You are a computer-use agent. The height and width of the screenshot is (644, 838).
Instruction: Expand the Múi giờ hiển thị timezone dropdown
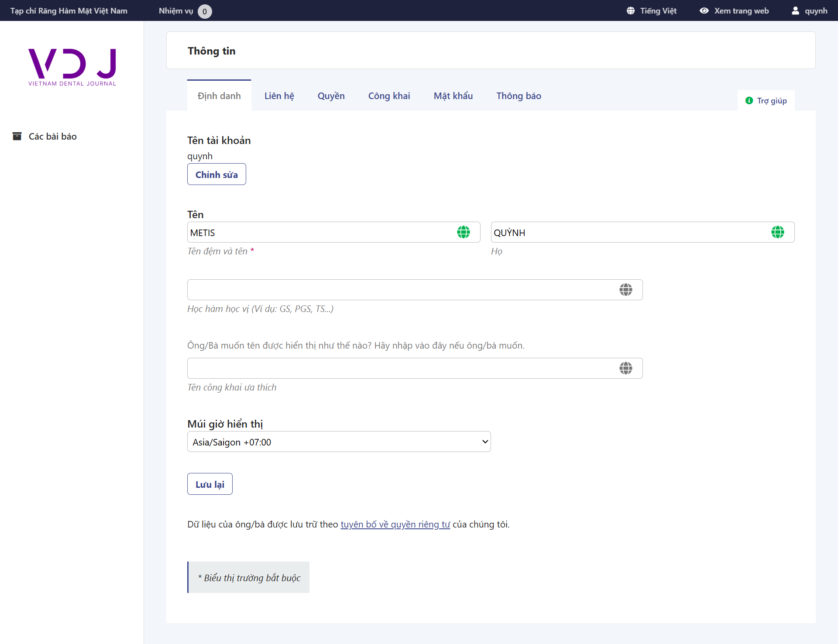click(x=339, y=442)
